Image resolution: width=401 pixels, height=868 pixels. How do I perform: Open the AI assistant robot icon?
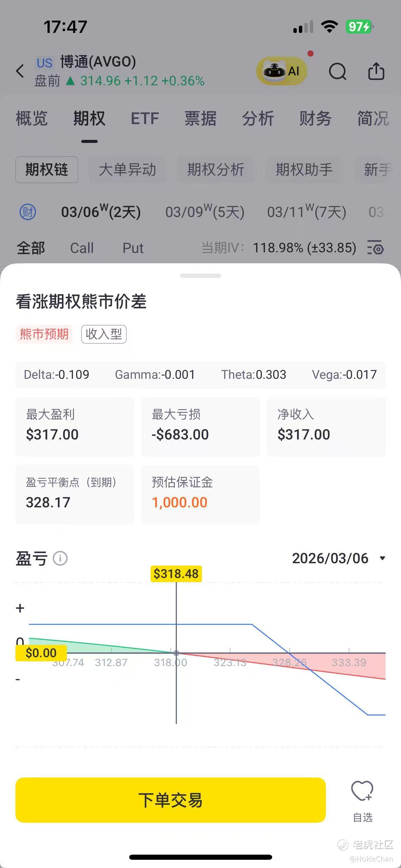pyautogui.click(x=281, y=71)
